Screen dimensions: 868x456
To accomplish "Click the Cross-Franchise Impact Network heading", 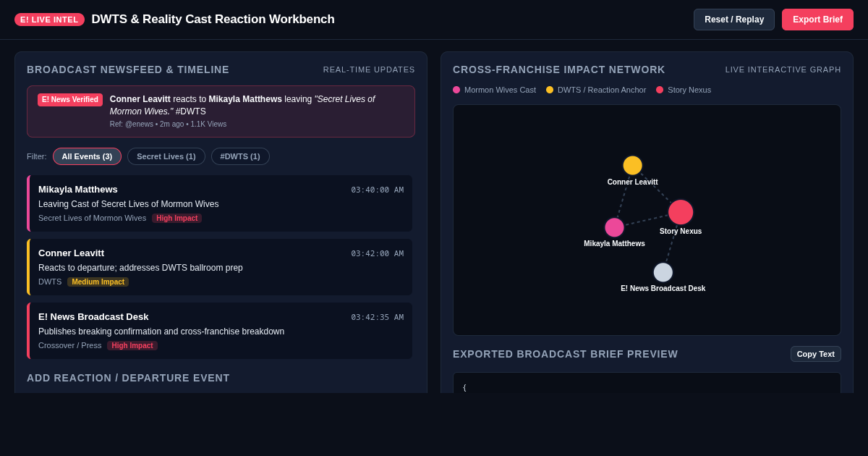I will [559, 69].
